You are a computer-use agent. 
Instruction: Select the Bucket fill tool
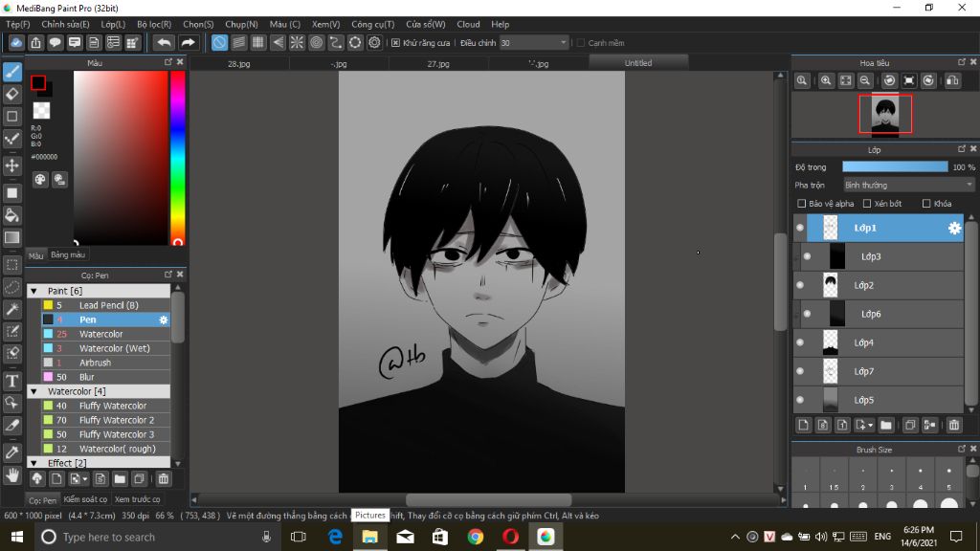tap(12, 215)
